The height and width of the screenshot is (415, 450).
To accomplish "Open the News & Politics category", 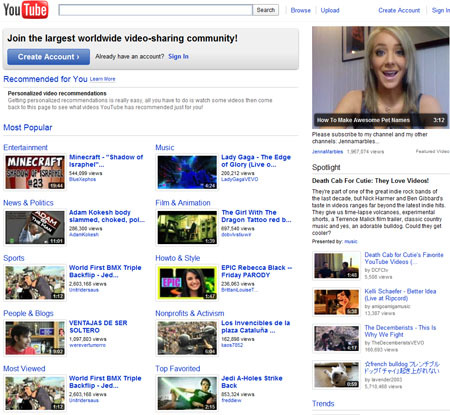I will coord(28,203).
